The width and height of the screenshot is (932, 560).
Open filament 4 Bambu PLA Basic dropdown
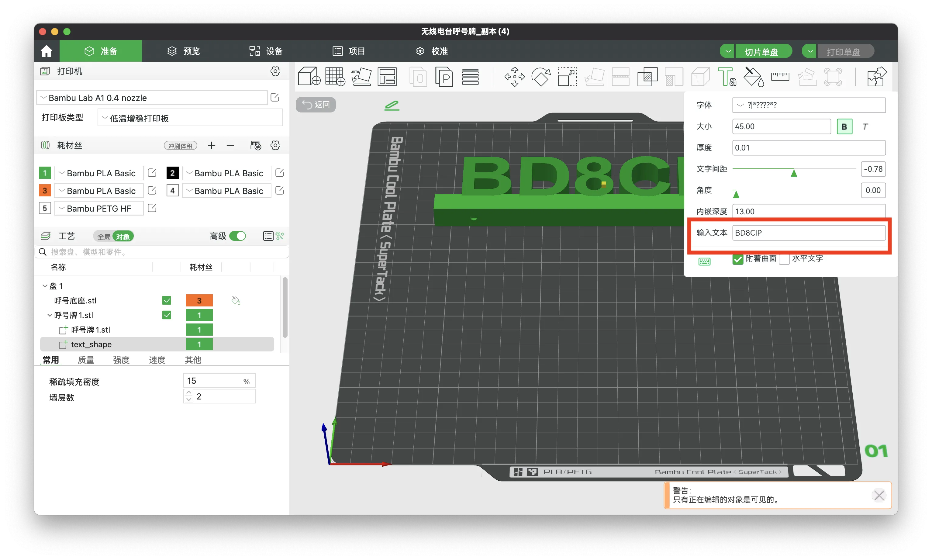[x=227, y=191]
